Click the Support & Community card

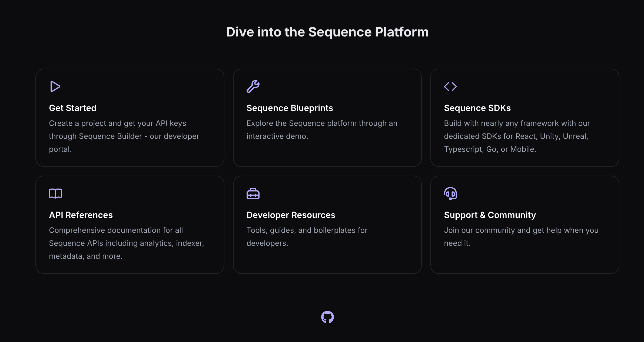tap(525, 224)
